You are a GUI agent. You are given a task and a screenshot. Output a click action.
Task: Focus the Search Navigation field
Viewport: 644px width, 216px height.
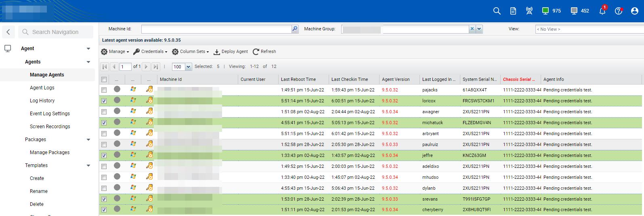click(56, 32)
